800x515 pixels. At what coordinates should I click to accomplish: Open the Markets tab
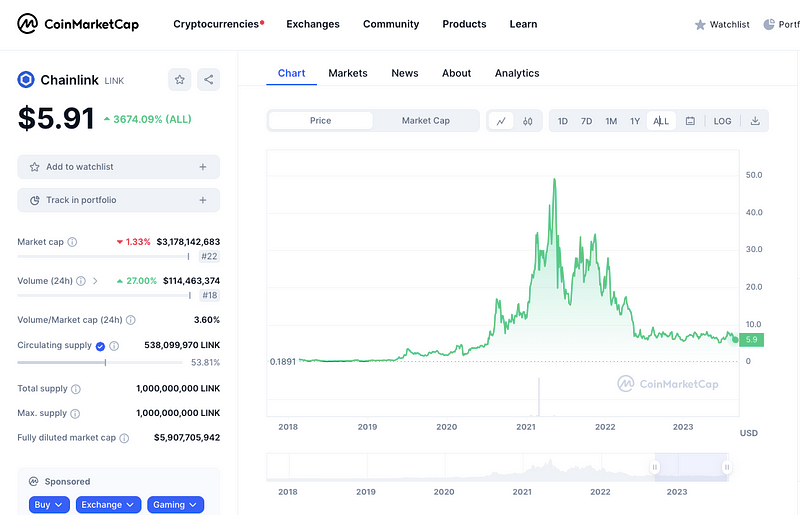click(x=347, y=73)
